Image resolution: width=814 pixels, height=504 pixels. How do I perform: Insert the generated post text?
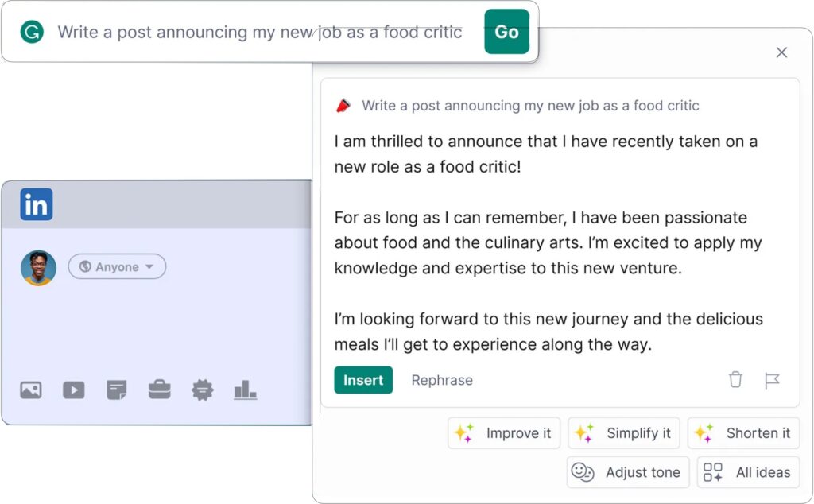[x=363, y=380]
